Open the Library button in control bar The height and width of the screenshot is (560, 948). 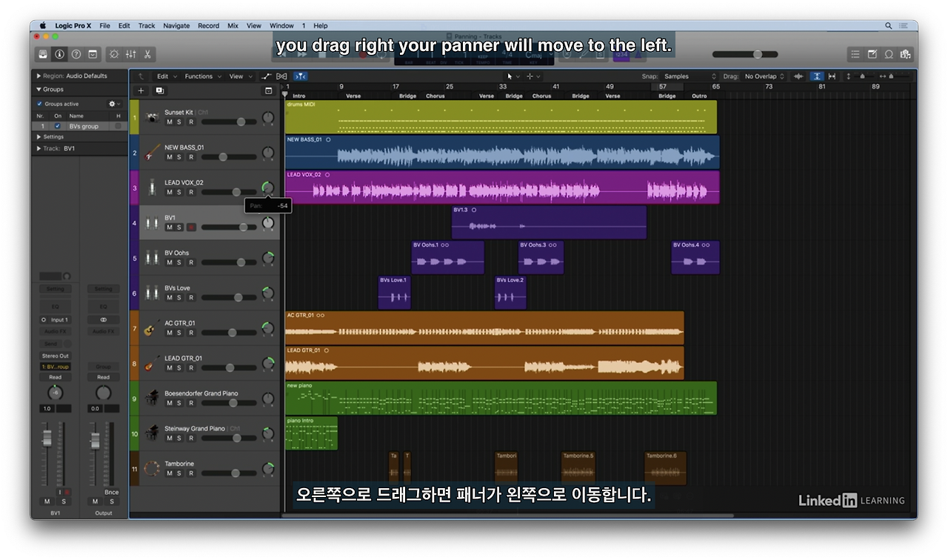coord(43,54)
